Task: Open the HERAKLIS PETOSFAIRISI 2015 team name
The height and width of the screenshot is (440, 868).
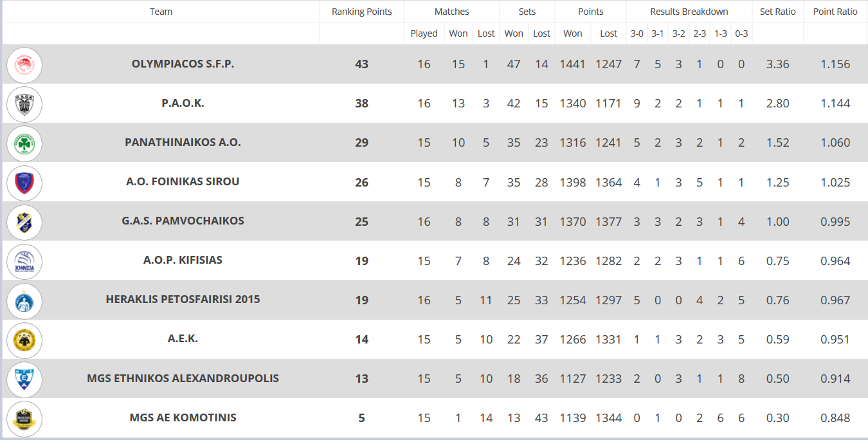Action: click(183, 299)
